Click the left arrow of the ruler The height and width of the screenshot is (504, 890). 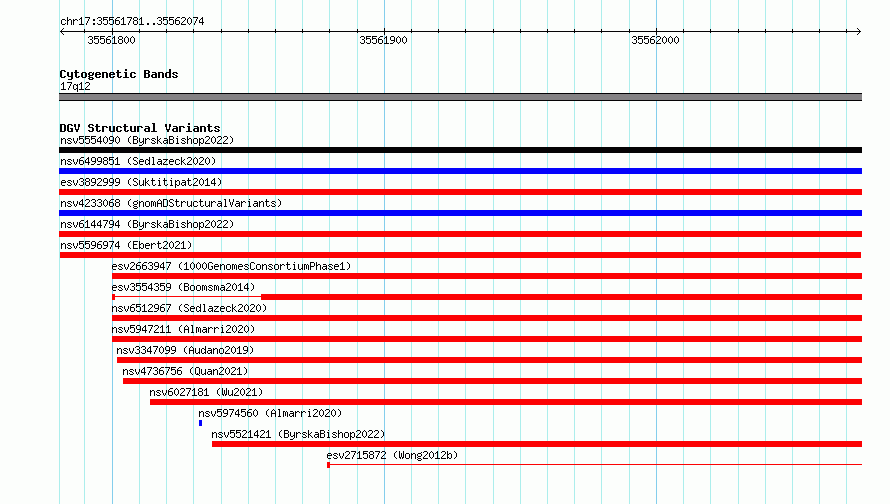tap(62, 32)
